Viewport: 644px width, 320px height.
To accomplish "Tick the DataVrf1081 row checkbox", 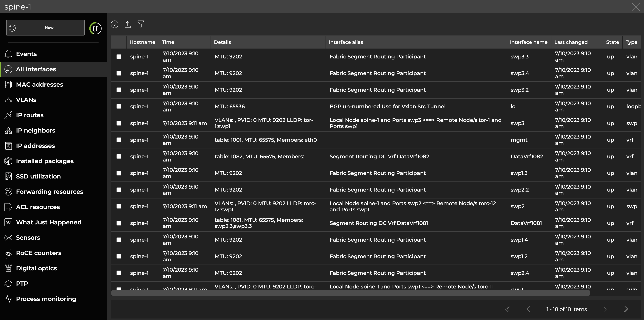I will (119, 223).
